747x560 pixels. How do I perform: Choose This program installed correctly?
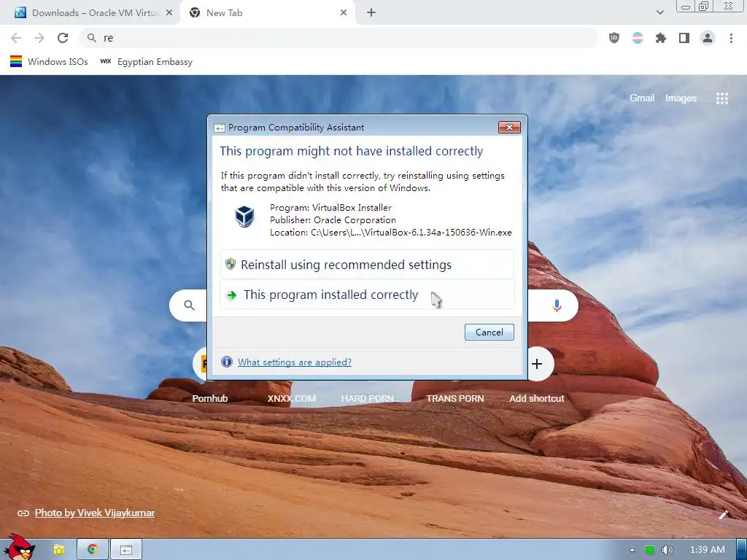(x=367, y=295)
